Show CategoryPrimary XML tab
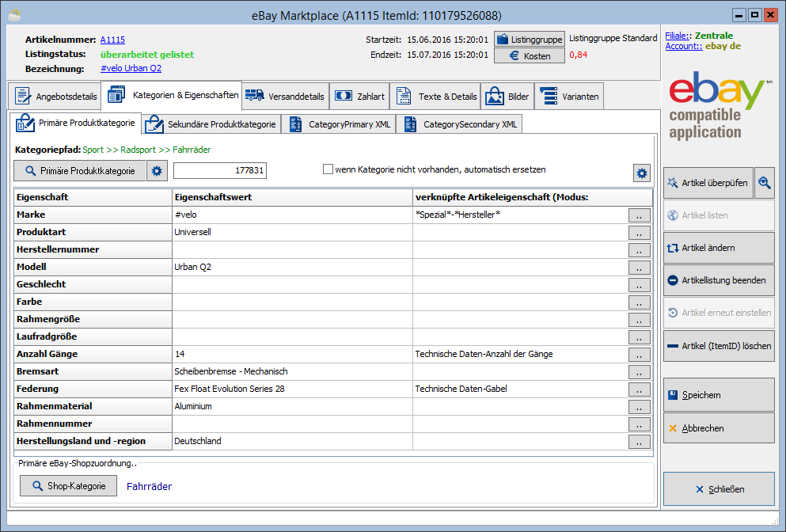Image resolution: width=786 pixels, height=532 pixels. [339, 124]
